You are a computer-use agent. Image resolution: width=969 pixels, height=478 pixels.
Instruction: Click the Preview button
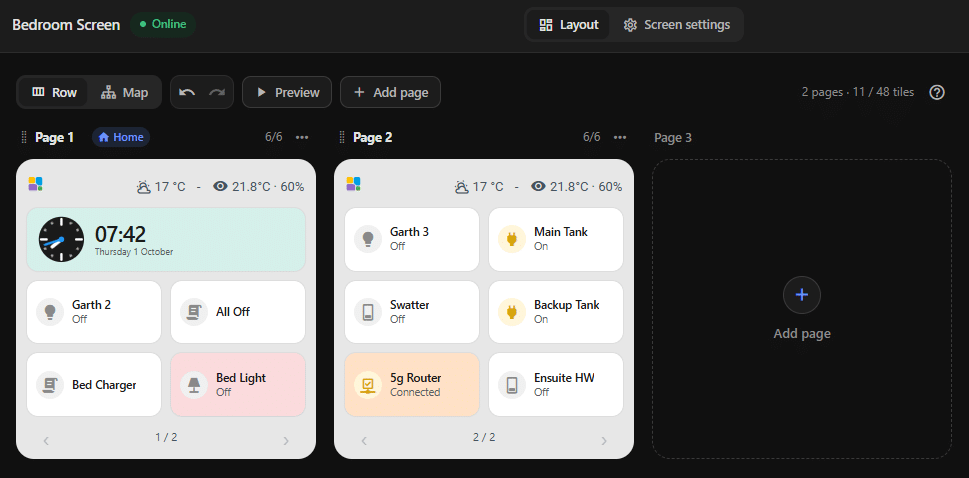[x=287, y=92]
